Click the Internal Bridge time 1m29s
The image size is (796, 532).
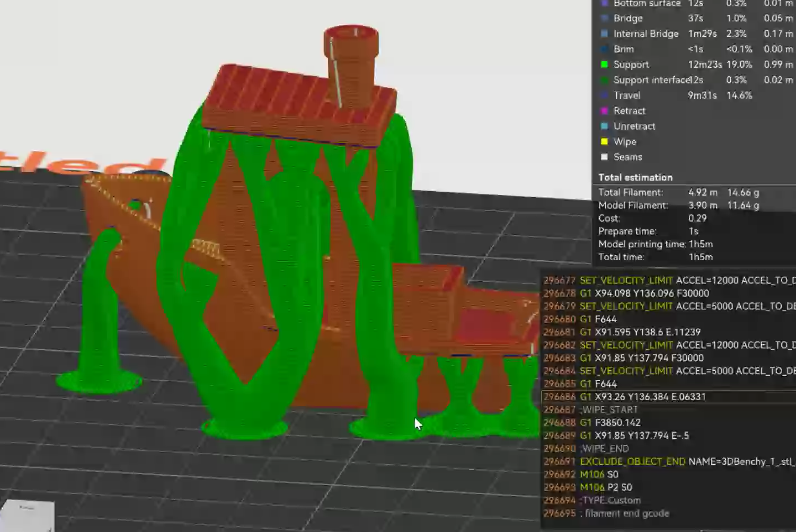tap(703, 34)
